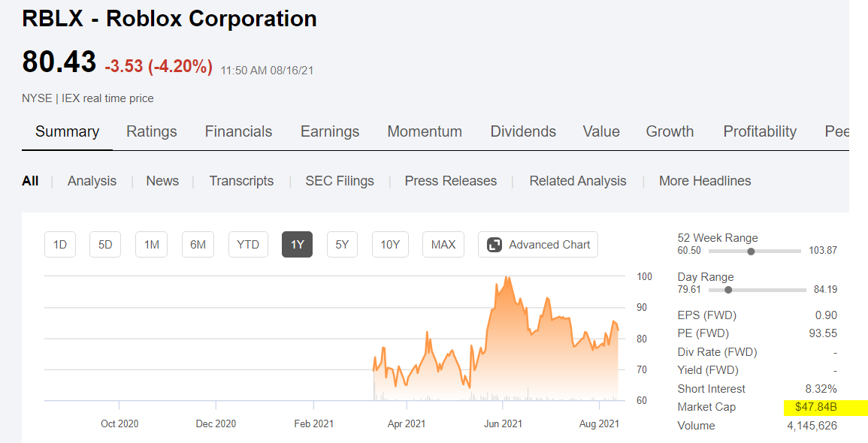This screenshot has width=868, height=443.
Task: Switch chart to 6M range
Action: (198, 245)
